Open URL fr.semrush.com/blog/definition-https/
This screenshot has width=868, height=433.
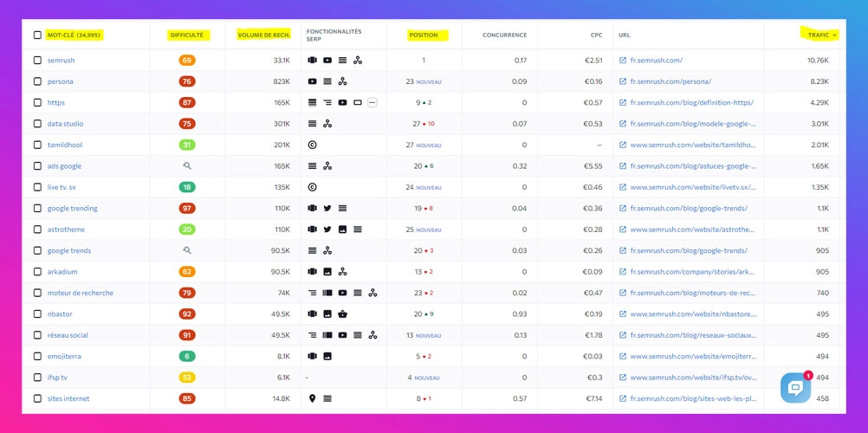pyautogui.click(x=692, y=102)
